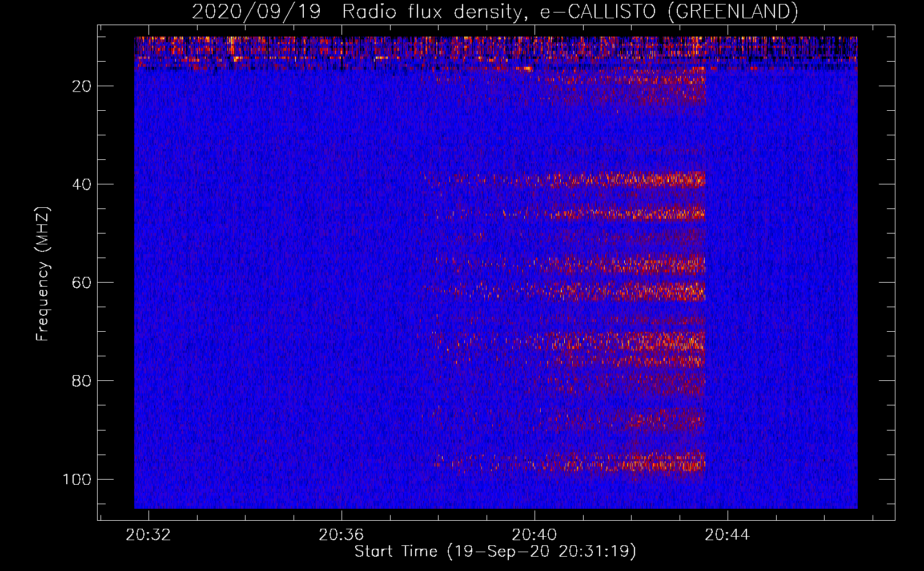Viewport: 924px width, 571px height.
Task: Click the 100 MHz frequency tick label
Action: [77, 479]
